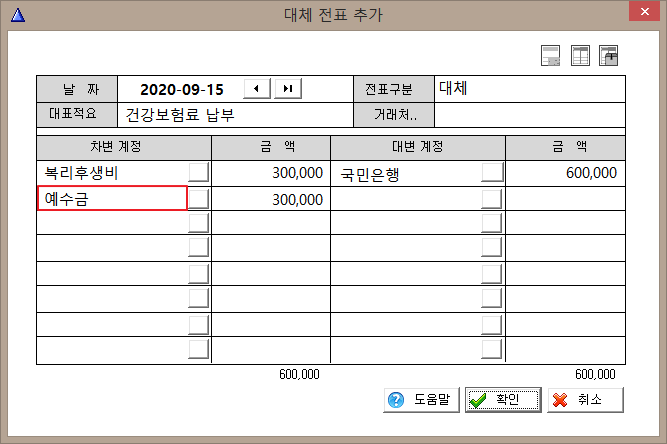Click the 600,000 amount in 국민은행 row
The height and width of the screenshot is (444, 667).
[565, 173]
